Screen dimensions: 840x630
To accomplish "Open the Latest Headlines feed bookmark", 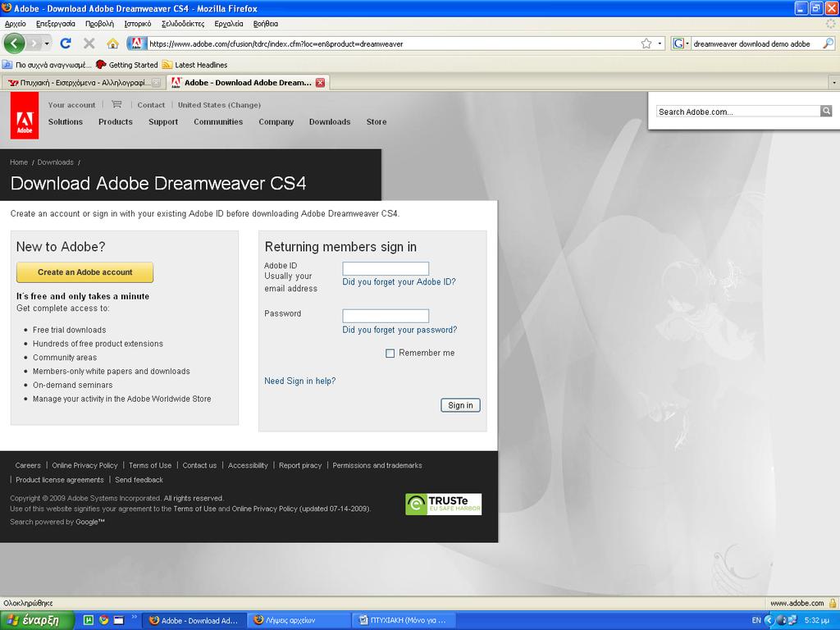I will pyautogui.click(x=195, y=65).
